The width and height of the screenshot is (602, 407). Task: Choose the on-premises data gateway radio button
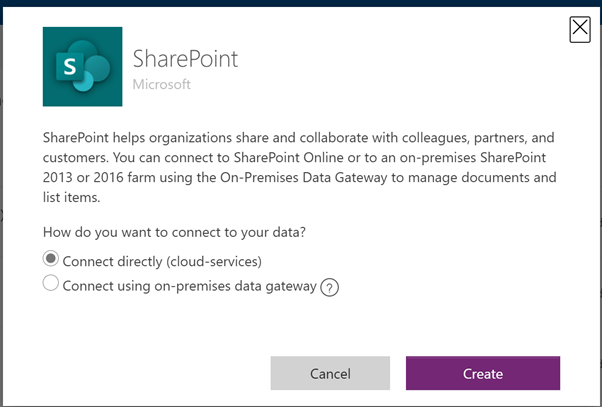pos(50,285)
